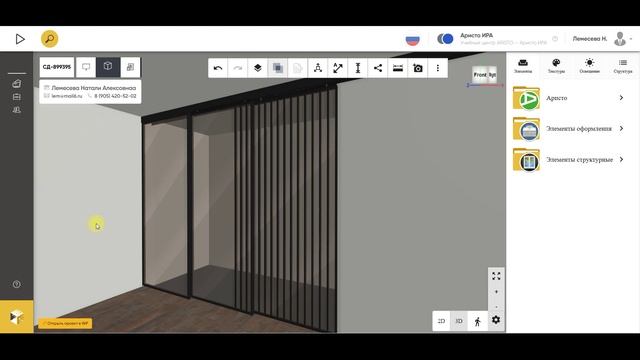
Task: Open the Структура list tab
Action: [x=623, y=66]
